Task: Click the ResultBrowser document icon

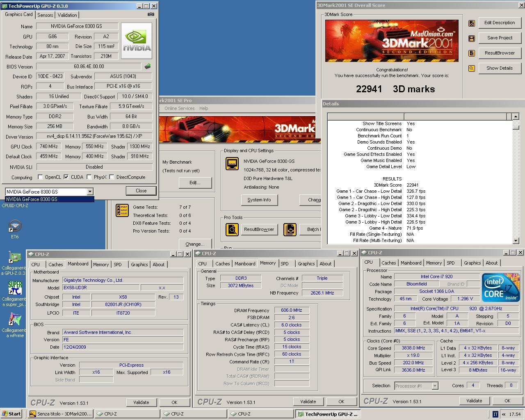Action: pos(472,53)
